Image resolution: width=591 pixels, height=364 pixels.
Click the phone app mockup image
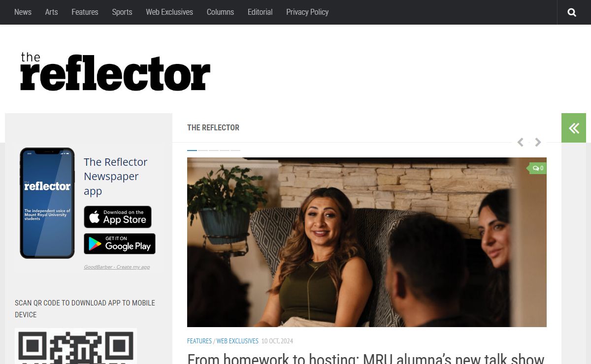pyautogui.click(x=47, y=203)
